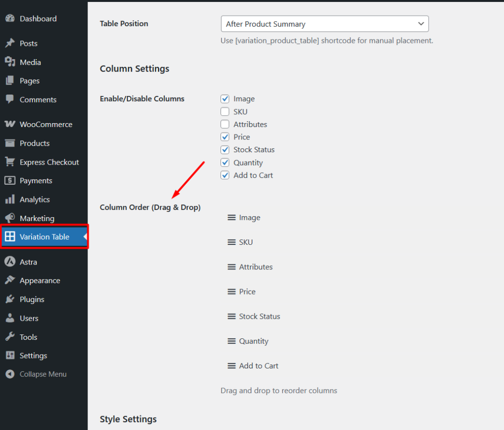Disable the Stock Status column checkbox
The image size is (504, 430).
(225, 150)
